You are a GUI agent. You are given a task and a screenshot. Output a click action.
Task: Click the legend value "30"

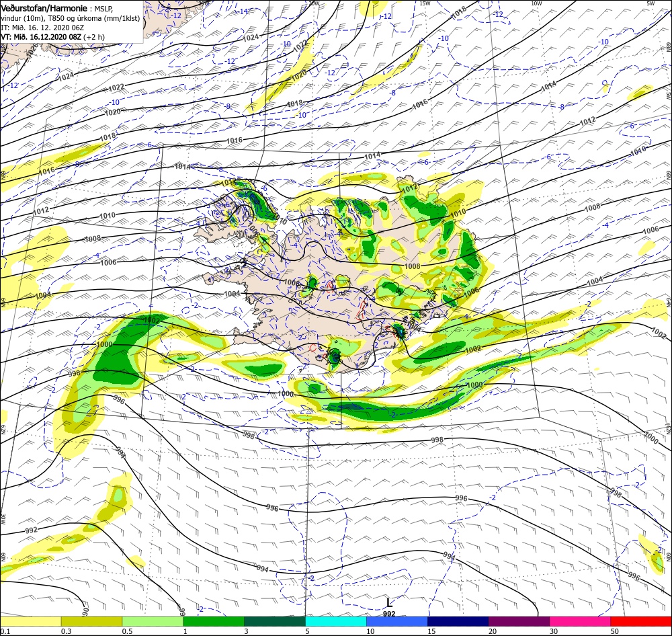(x=553, y=631)
